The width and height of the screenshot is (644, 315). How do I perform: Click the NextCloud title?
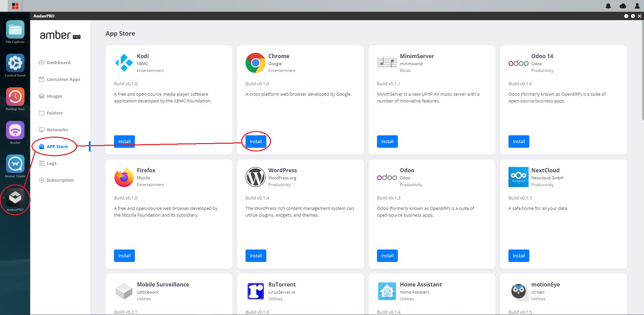pos(545,170)
